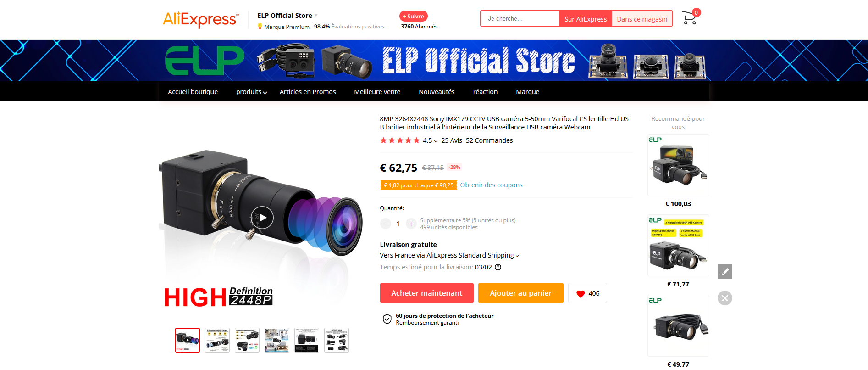Click the buyer protection shield icon

[x=387, y=319]
